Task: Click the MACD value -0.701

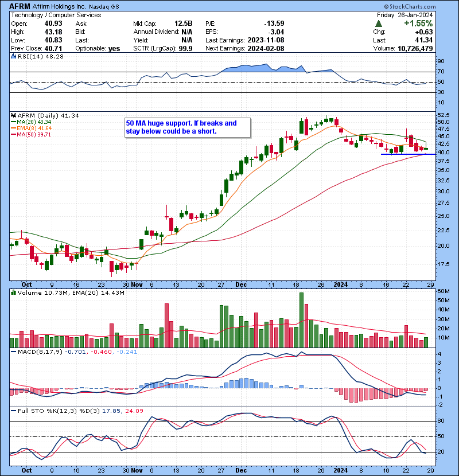Action: [x=76, y=352]
